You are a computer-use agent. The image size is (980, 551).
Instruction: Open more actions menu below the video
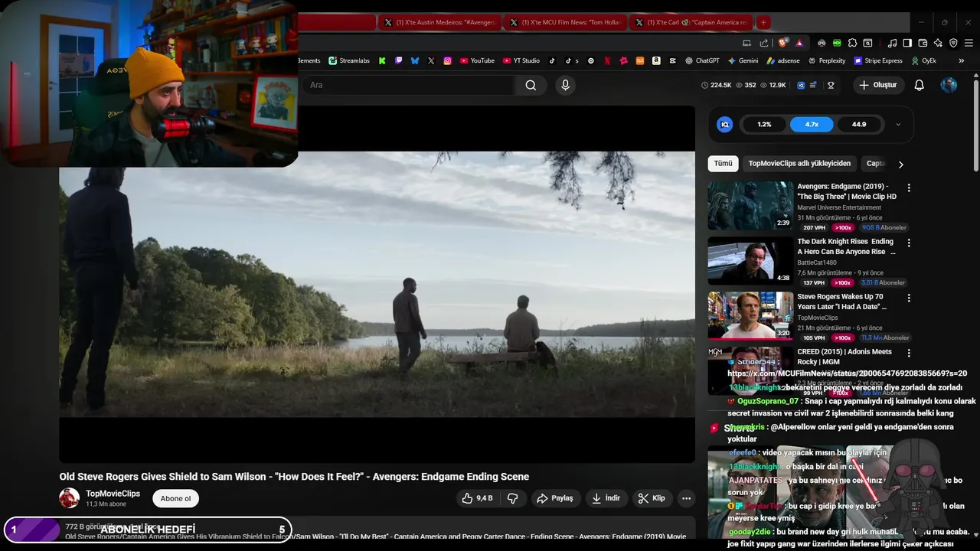686,498
